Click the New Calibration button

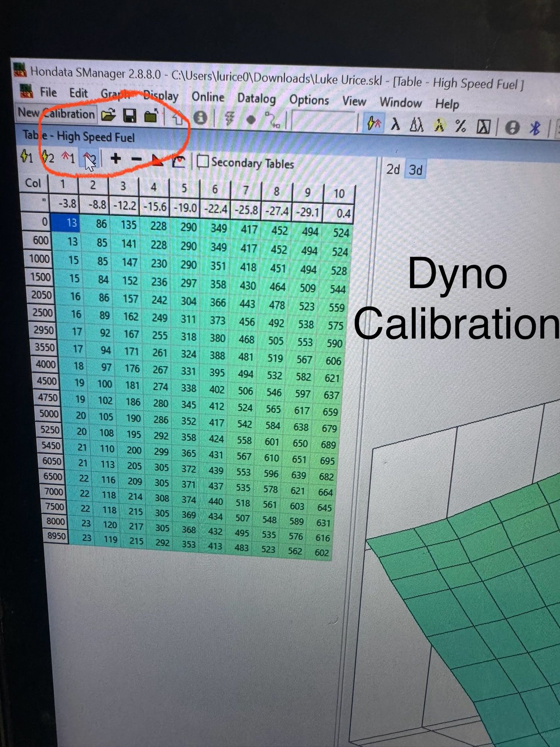tap(56, 113)
